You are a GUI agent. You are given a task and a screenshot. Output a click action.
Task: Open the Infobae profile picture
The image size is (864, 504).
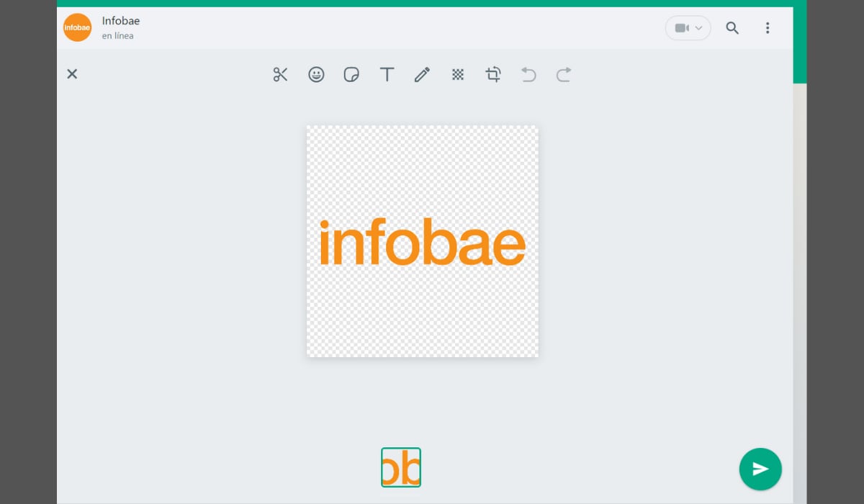78,27
